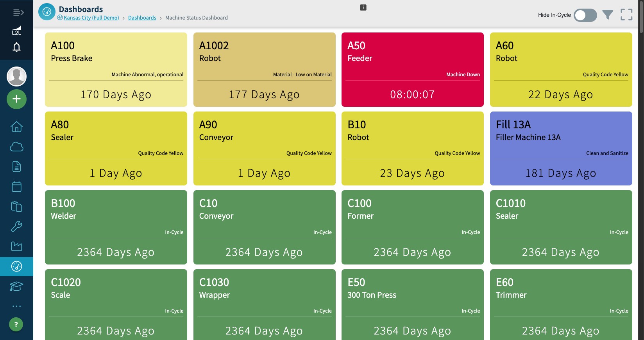Open the B10 Robot machine card
644x340 pixels.
pos(413,148)
